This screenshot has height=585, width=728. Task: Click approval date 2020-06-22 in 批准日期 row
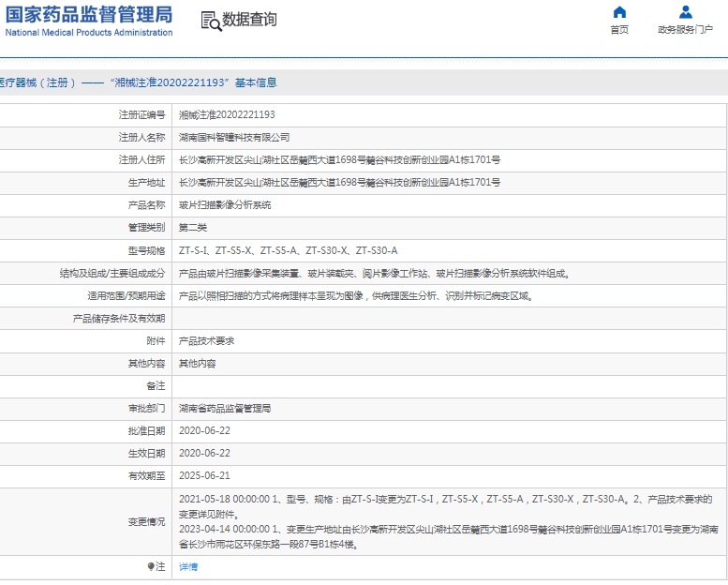pyautogui.click(x=205, y=430)
